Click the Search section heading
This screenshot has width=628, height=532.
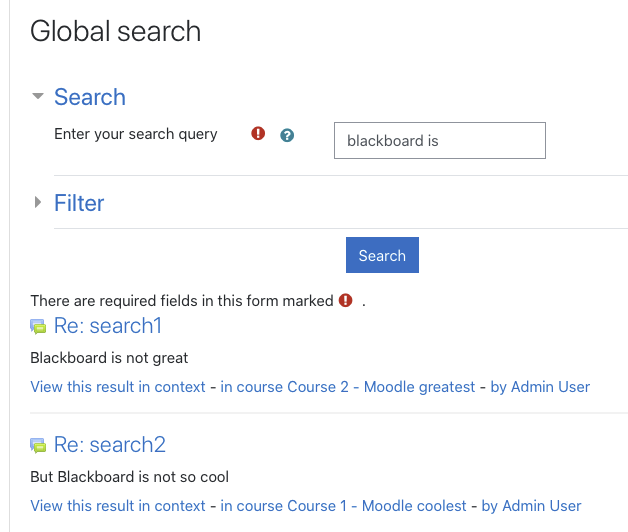coord(90,97)
